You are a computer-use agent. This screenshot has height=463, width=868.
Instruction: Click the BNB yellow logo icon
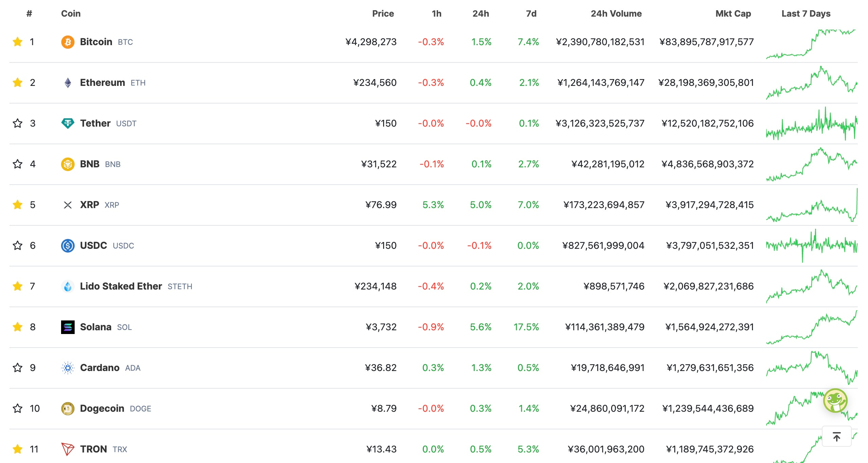coord(68,164)
